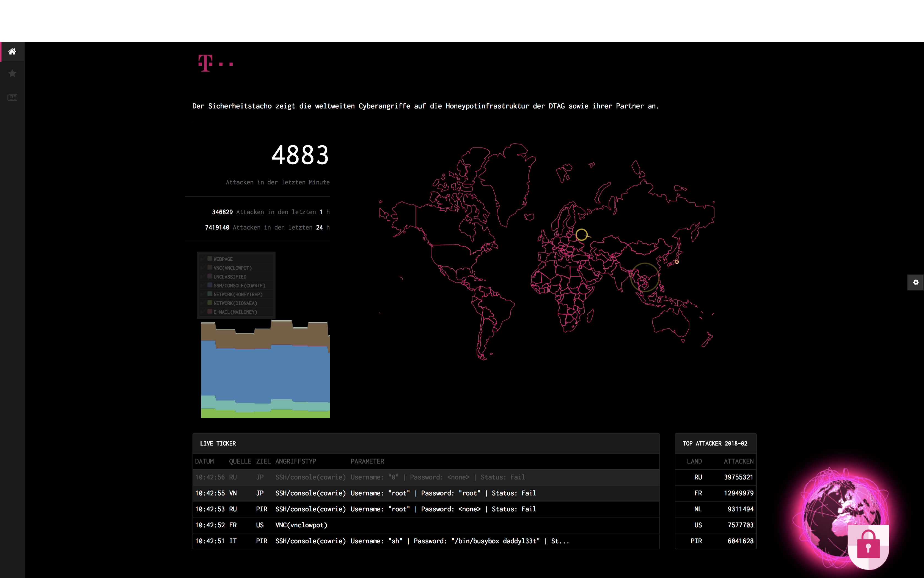Open the newspaper news icon in sidebar
Viewport: 924px width, 578px height.
12,97
